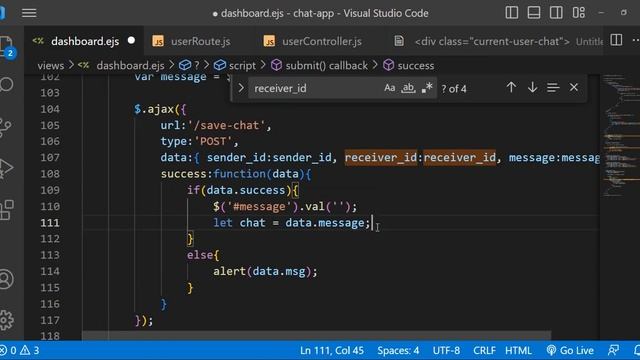Expand the replace field in find widget
This screenshot has width=640, height=360.
click(241, 88)
